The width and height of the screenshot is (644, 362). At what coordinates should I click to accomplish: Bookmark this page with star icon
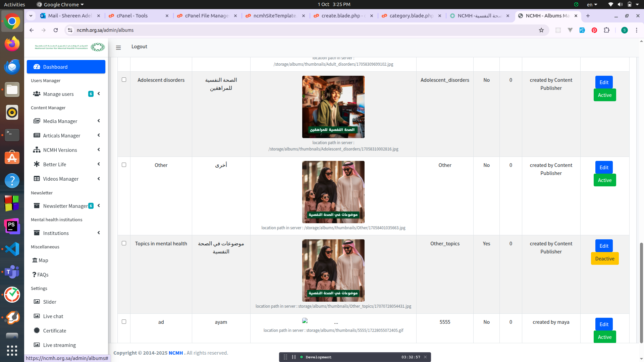[x=541, y=30]
